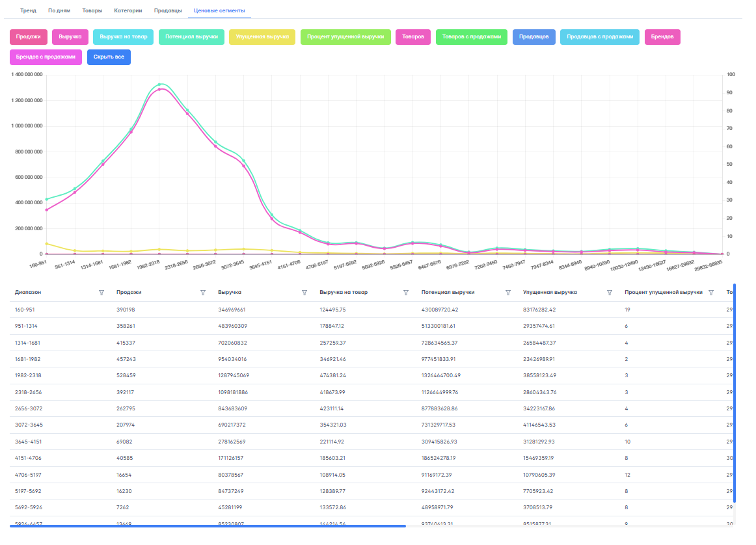Open Выручка на товар column filter

406,293
